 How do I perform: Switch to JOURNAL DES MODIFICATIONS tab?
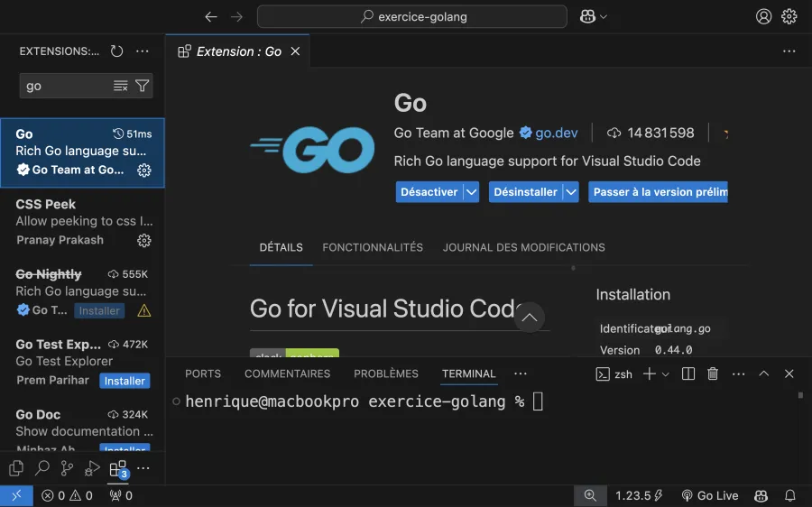click(523, 247)
